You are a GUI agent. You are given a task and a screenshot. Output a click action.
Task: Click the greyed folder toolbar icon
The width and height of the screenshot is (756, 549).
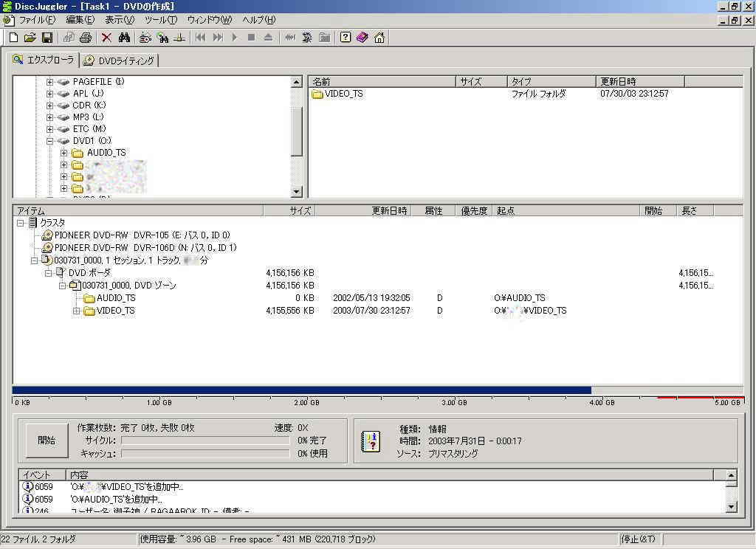pos(325,37)
